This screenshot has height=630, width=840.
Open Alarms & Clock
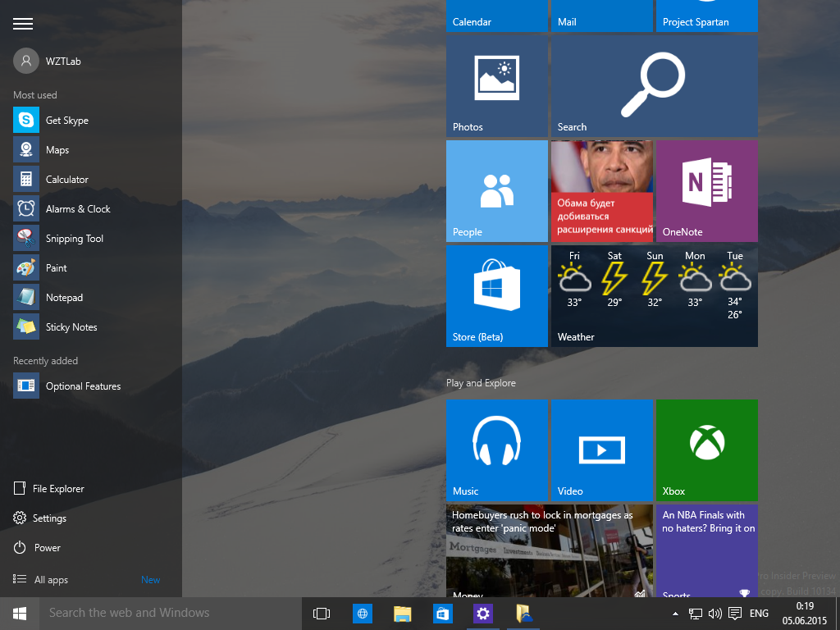point(91,208)
